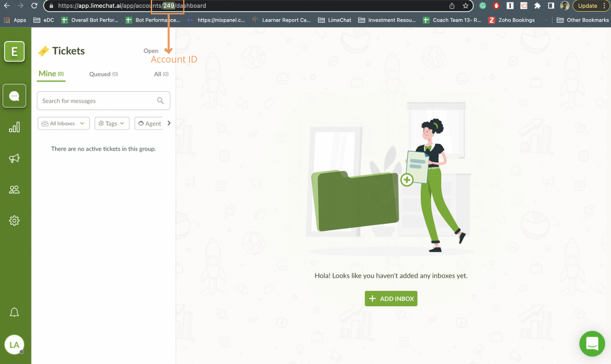
Task: Open the Intercom chat bubble
Action: tap(592, 343)
